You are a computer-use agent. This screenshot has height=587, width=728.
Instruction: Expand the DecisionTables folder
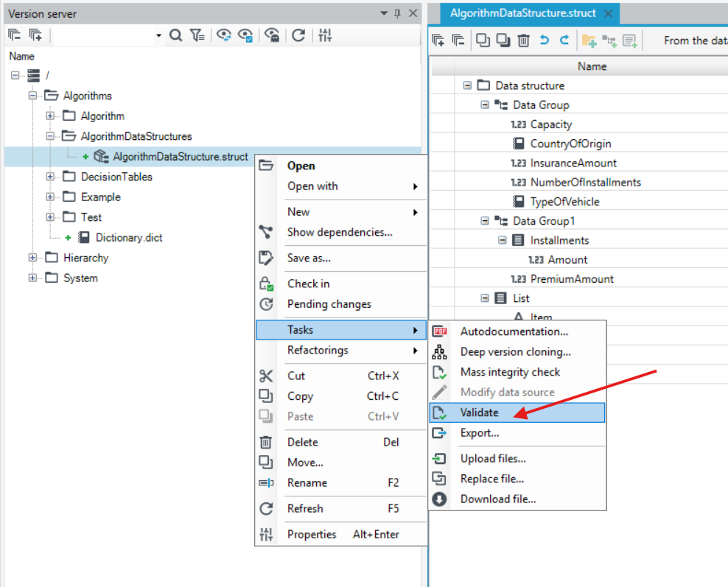(x=49, y=176)
